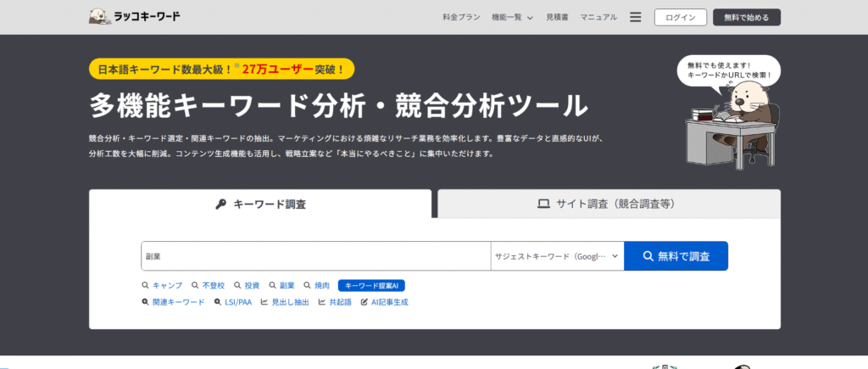Image resolution: width=868 pixels, height=369 pixels.
Task: Click the magnifier icon beside 投資
Action: 237,286
